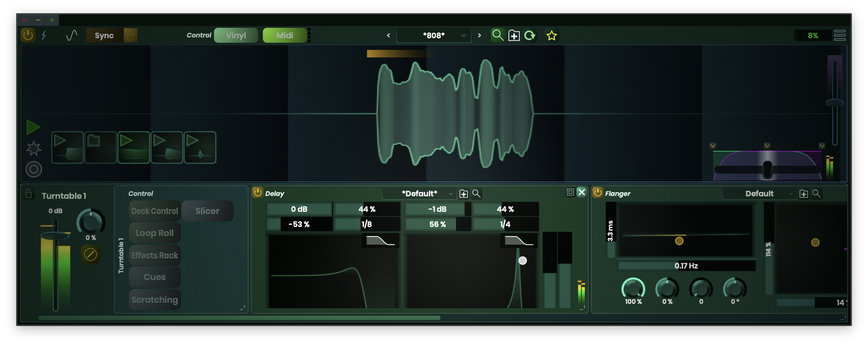Open preset search with the magnifier icon
This screenshot has height=345, width=868.
click(498, 35)
